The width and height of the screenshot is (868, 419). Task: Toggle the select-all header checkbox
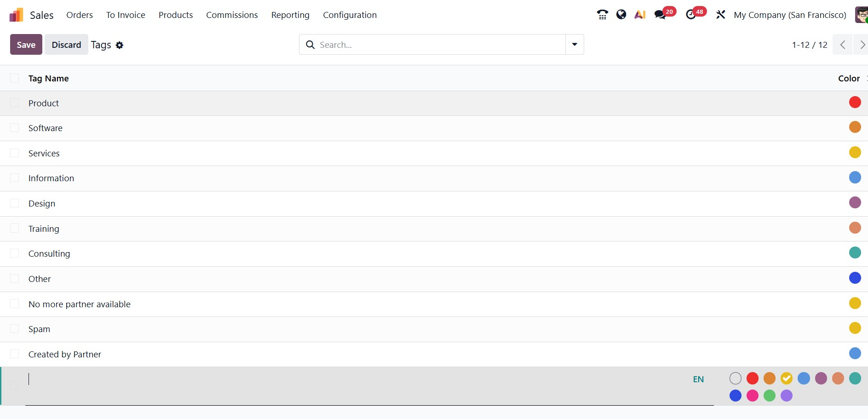pos(15,78)
